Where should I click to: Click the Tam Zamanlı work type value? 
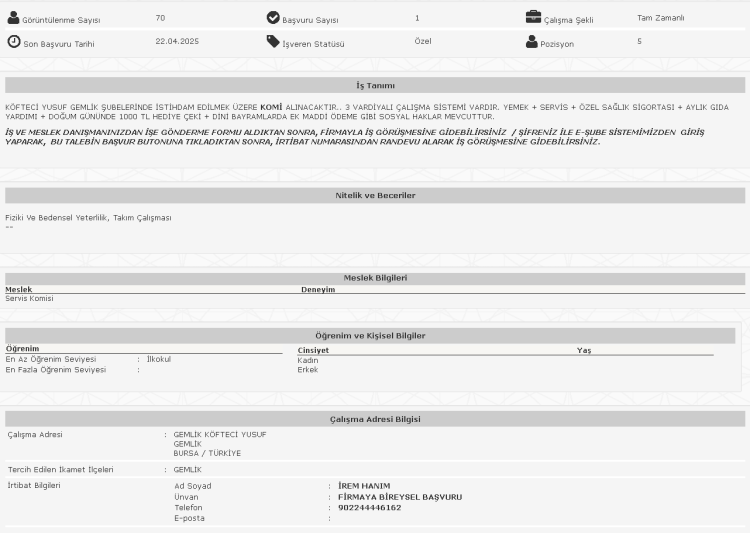pyautogui.click(x=660, y=18)
